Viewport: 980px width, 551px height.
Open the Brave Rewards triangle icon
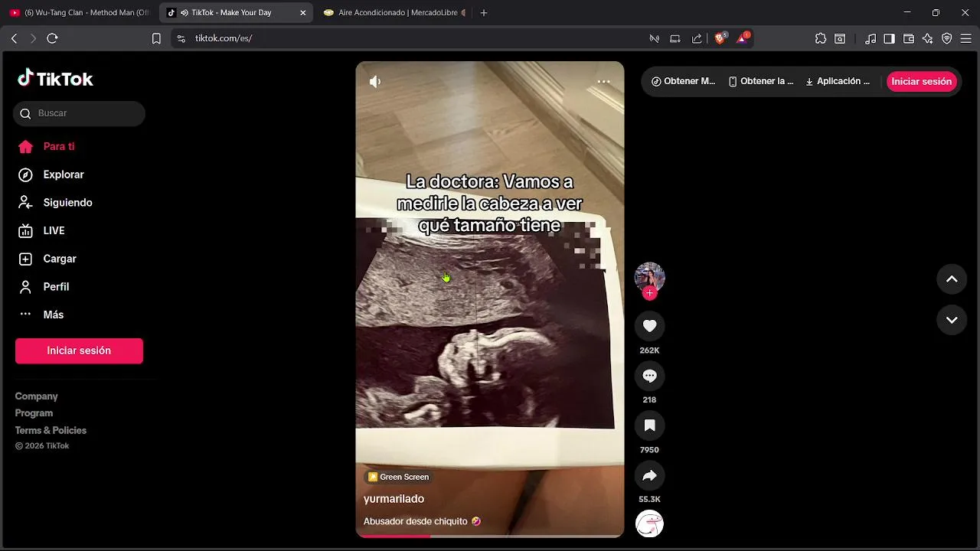click(x=742, y=38)
